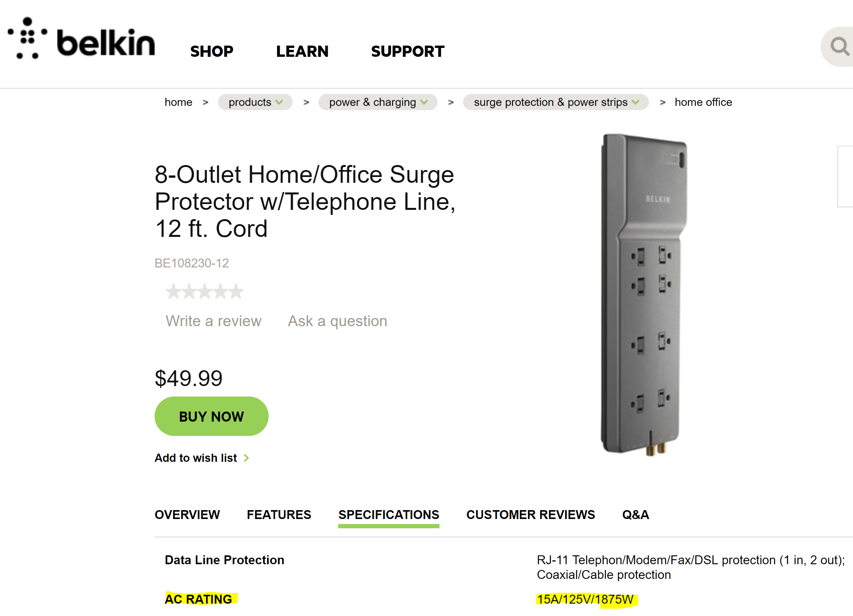Go to the Q&A tab

coord(635,515)
